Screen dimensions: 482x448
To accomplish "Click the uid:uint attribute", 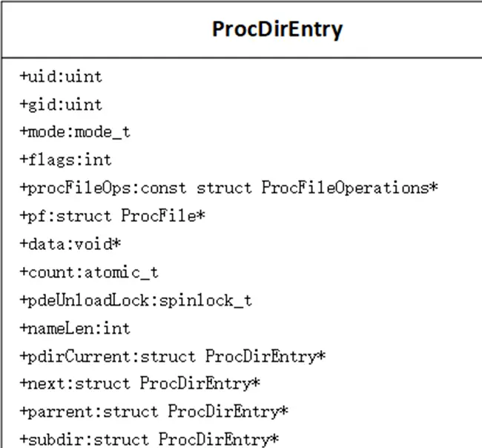I will click(x=61, y=76).
